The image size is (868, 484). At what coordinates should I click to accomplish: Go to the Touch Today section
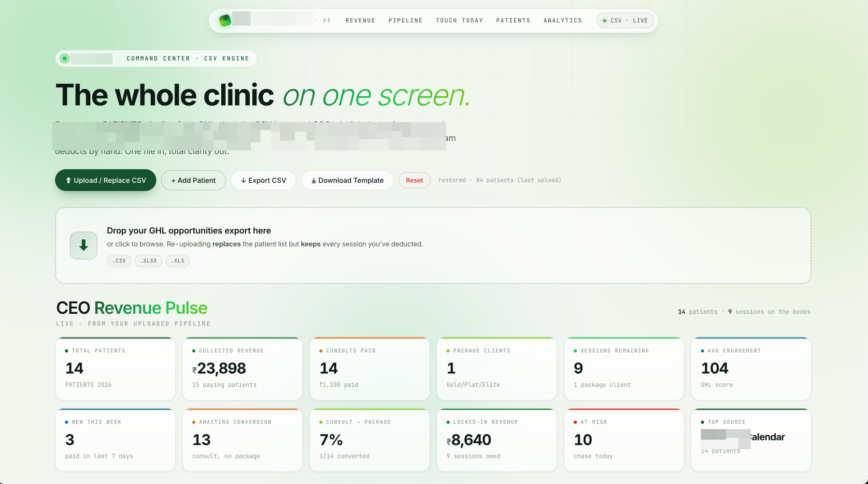459,21
